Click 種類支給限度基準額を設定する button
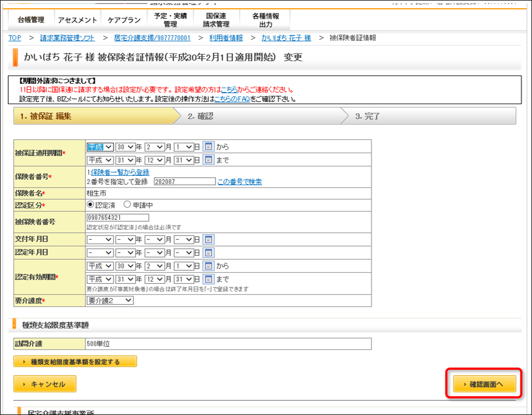The image size is (532, 415). pos(75,362)
